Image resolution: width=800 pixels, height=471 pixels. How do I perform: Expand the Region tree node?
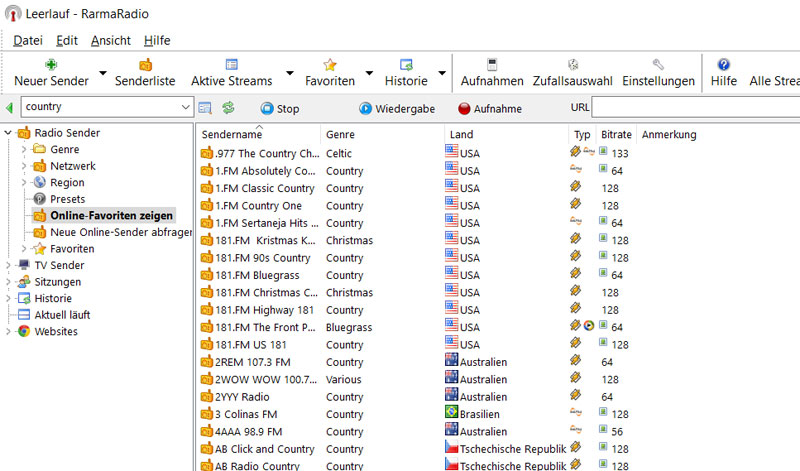point(24,182)
